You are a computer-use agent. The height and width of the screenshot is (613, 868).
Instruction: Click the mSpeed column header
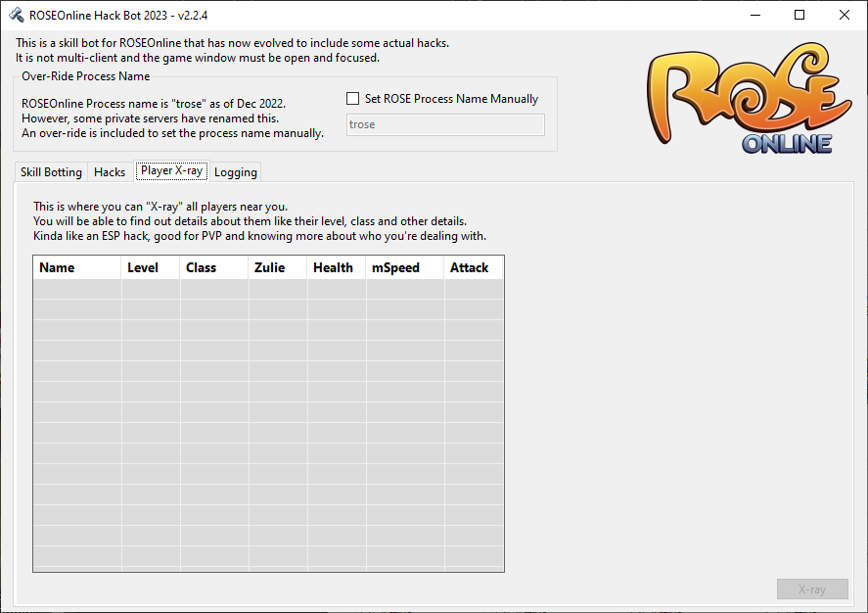pyautogui.click(x=405, y=267)
